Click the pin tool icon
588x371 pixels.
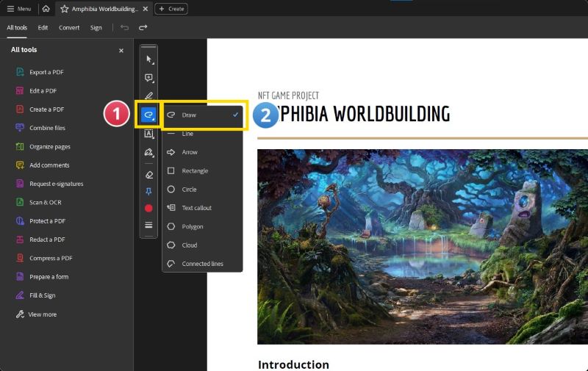(x=149, y=192)
